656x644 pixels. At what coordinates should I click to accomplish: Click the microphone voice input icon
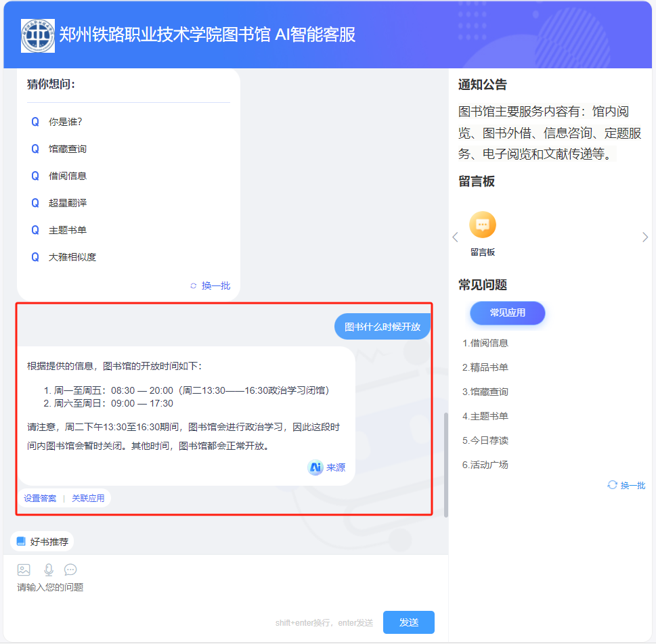48,570
